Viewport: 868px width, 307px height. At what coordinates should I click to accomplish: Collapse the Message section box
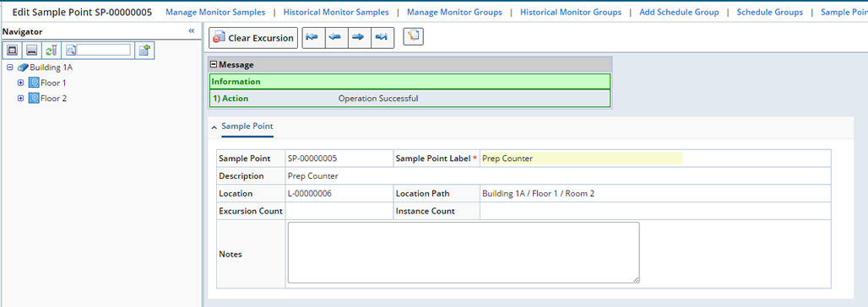click(x=214, y=65)
